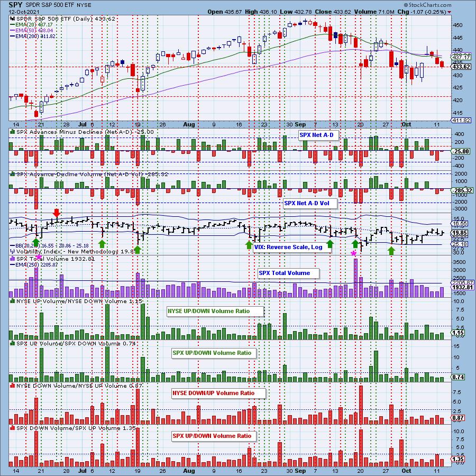Click the 1.35 SPX down/up ratio tag
Image resolution: width=476 pixels, height=476 pixels.
pyautogui.click(x=458, y=459)
